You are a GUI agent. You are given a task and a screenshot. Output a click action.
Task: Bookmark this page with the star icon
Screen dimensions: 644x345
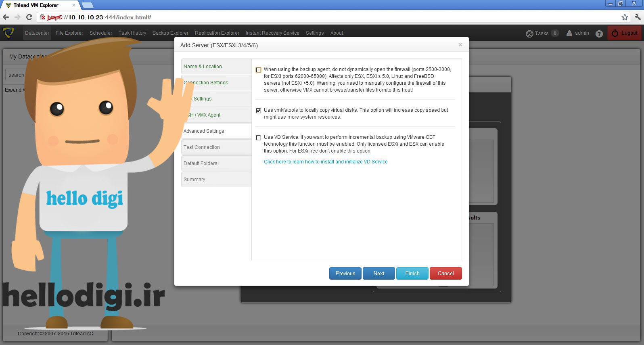[x=625, y=17]
